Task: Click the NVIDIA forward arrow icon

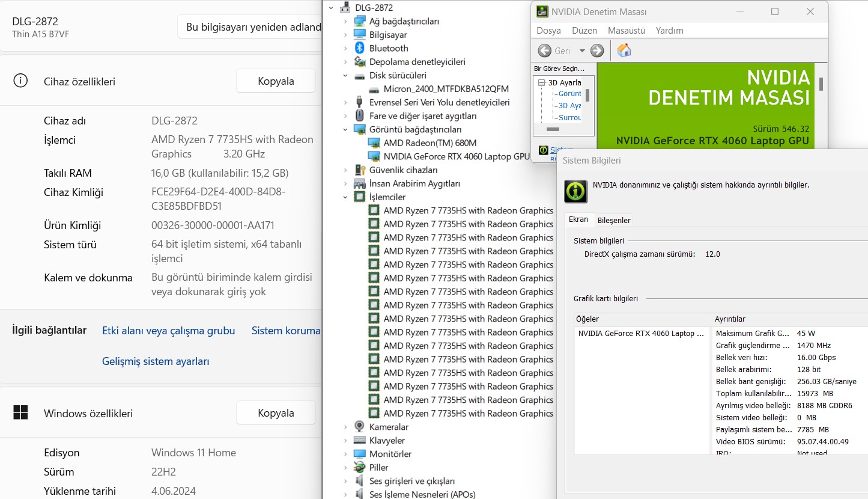Action: [x=597, y=51]
